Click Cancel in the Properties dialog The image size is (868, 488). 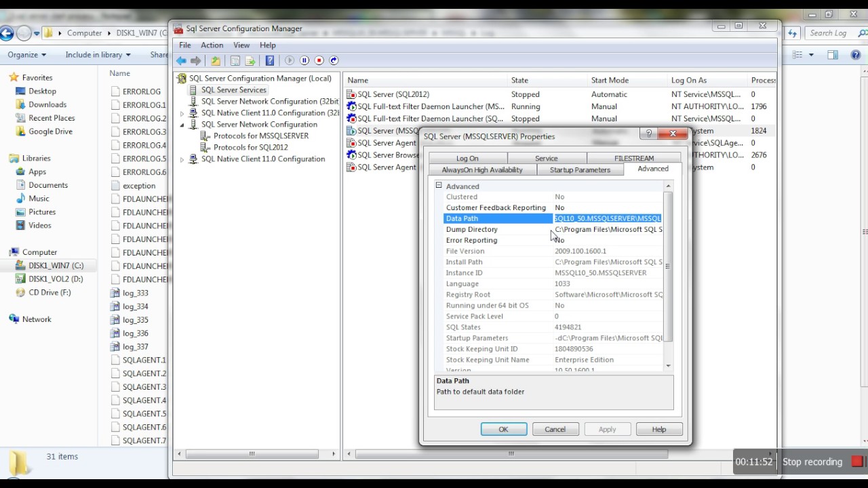(x=555, y=429)
